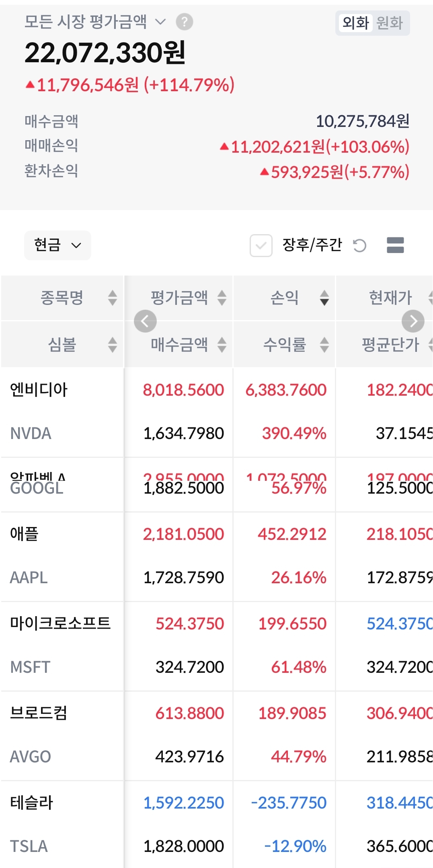Sort by 수익률 using its sort arrows
Screen dimensions: 433x868
pyautogui.click(x=324, y=345)
